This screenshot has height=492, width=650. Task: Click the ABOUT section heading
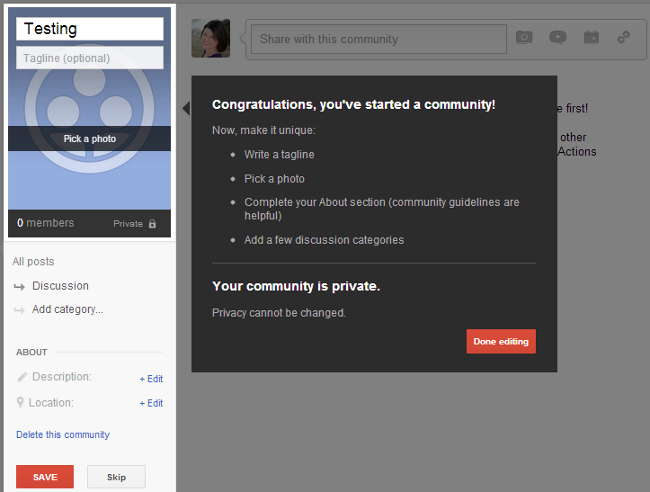click(32, 352)
